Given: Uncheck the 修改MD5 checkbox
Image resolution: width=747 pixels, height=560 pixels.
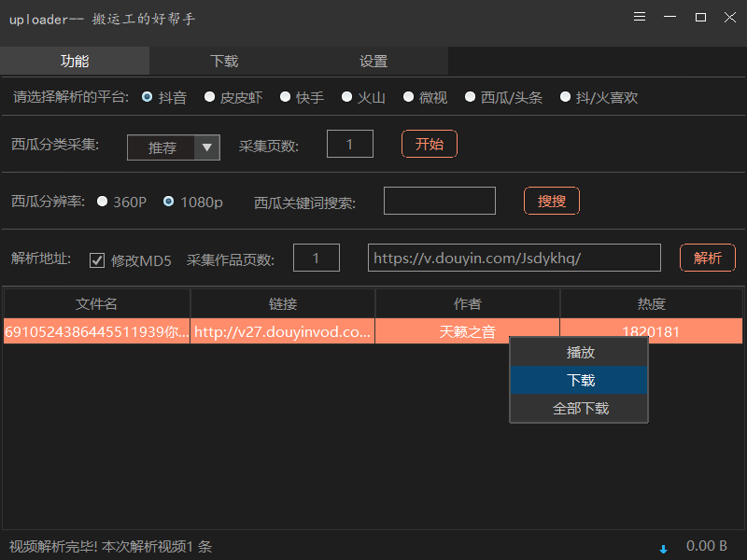Looking at the screenshot, I should (97, 259).
